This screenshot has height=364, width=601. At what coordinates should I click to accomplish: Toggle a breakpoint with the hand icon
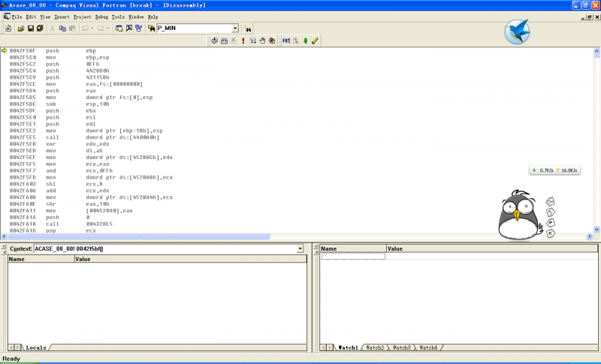[262, 41]
